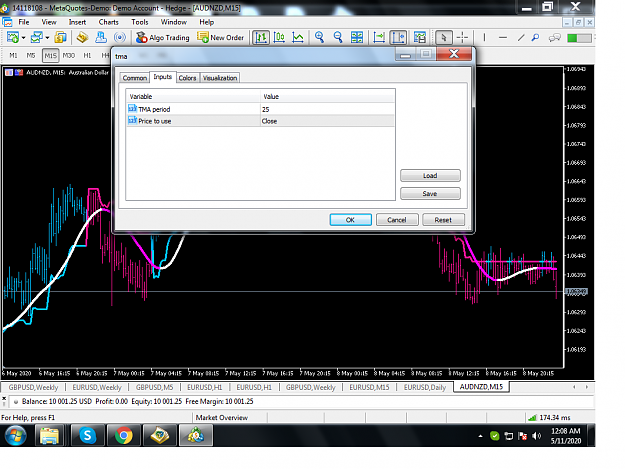The height and width of the screenshot is (469, 625).
Task: Switch to Inputs tab in tma dialog
Action: pos(163,77)
